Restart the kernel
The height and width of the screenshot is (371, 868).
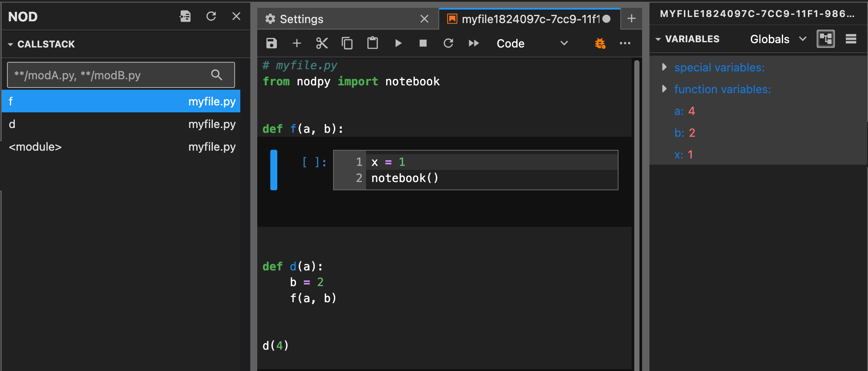pos(448,43)
